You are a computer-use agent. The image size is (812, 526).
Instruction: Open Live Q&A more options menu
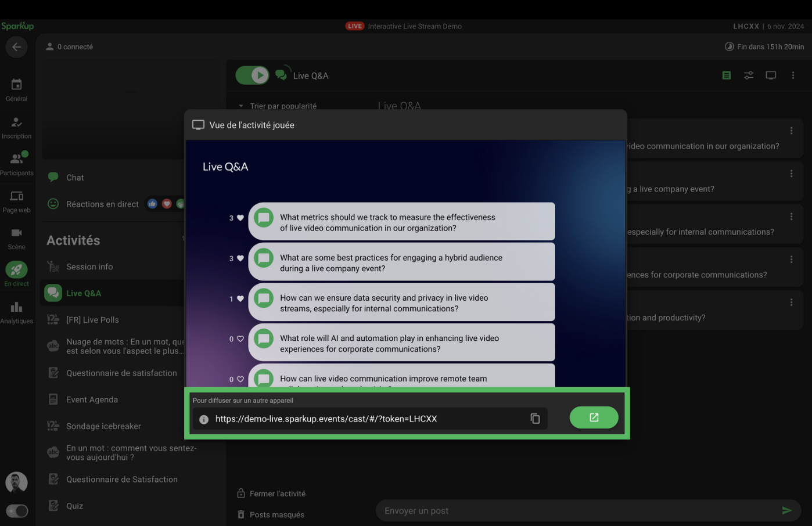click(793, 75)
